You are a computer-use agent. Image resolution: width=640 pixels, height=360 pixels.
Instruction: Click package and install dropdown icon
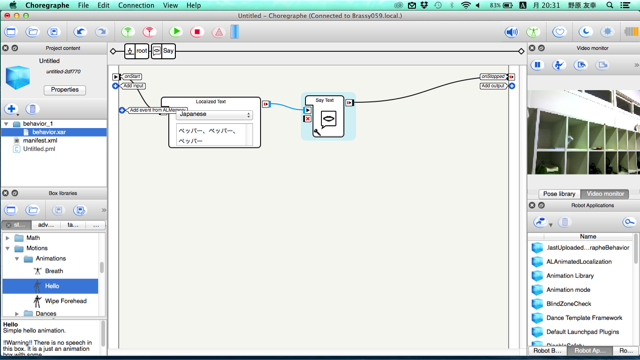542,222
